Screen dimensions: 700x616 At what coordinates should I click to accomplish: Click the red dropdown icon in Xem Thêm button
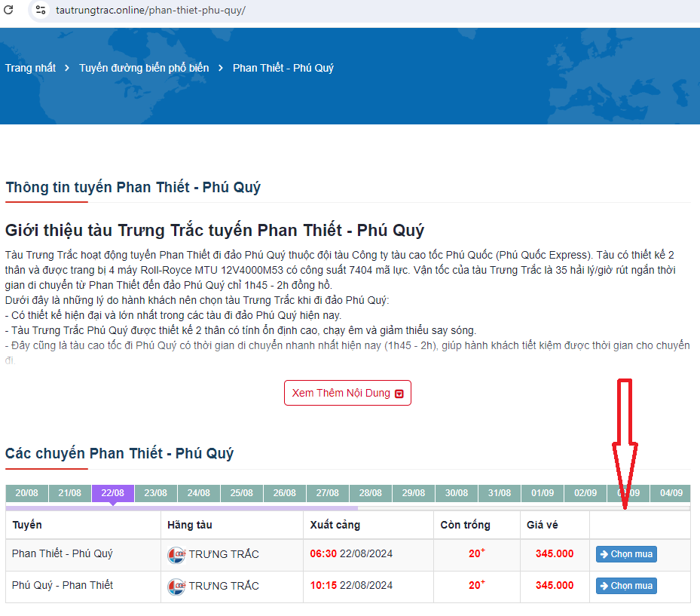point(399,394)
